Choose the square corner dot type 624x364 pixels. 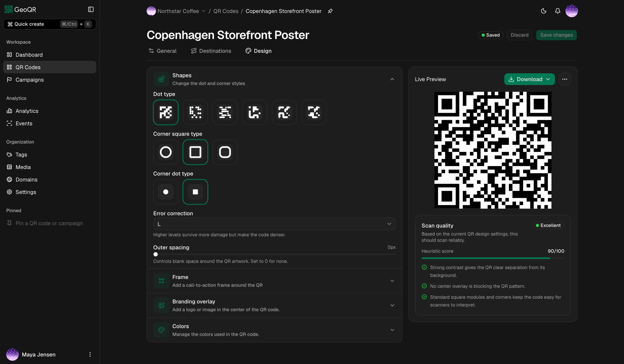pyautogui.click(x=195, y=192)
